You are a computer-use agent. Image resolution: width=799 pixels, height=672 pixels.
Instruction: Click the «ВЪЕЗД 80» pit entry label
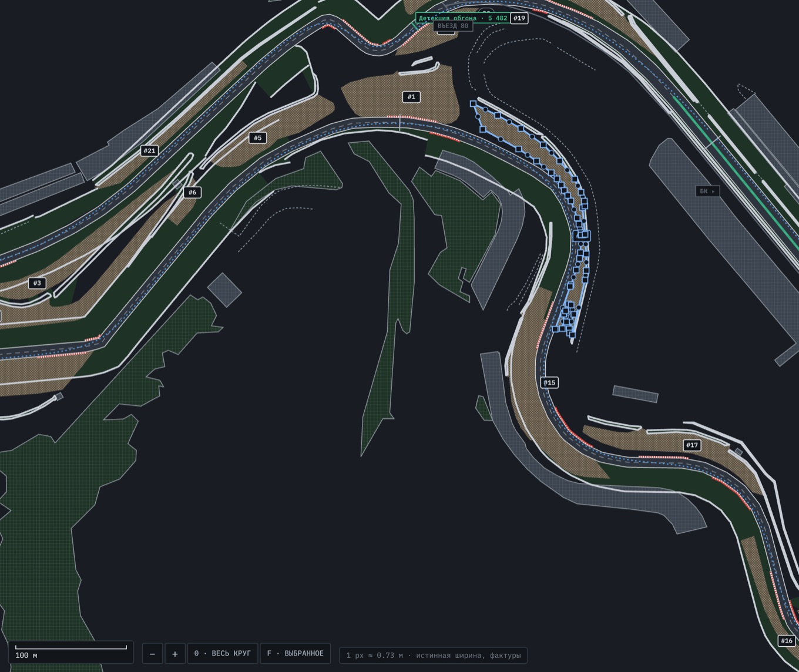tap(453, 26)
